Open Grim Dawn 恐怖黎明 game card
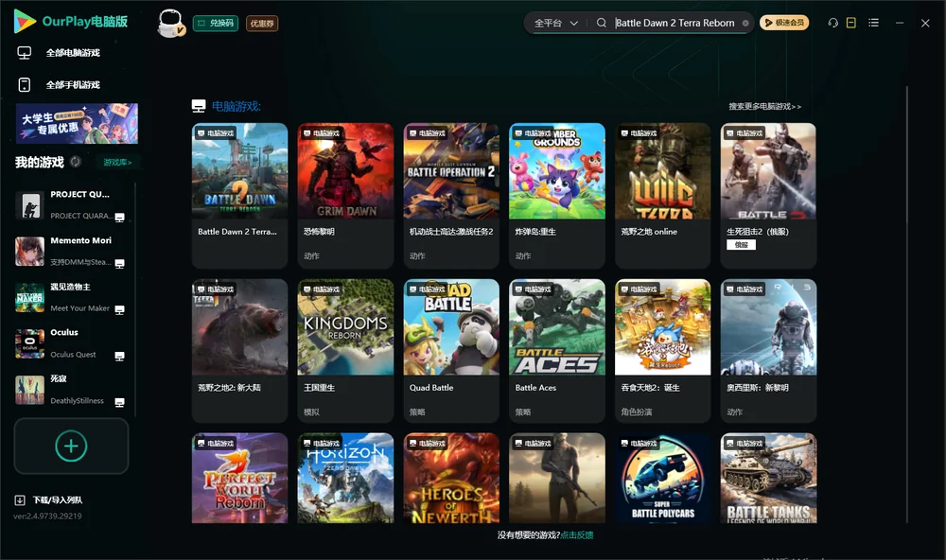The height and width of the screenshot is (560, 946). coord(345,195)
